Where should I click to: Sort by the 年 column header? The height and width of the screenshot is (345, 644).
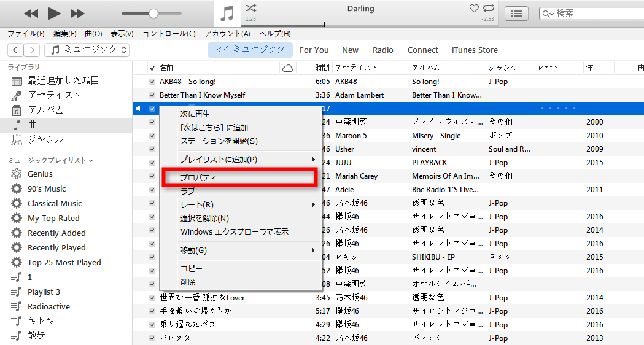[590, 68]
